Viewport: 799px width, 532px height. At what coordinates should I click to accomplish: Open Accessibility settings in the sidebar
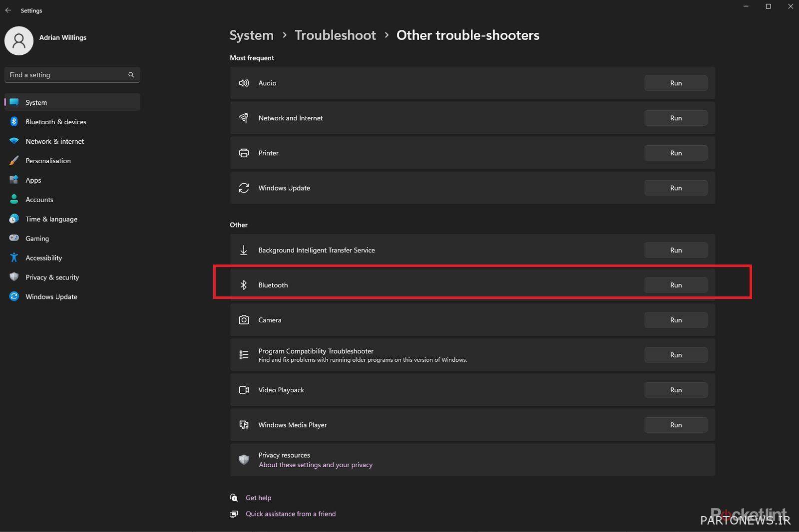[x=72, y=258]
